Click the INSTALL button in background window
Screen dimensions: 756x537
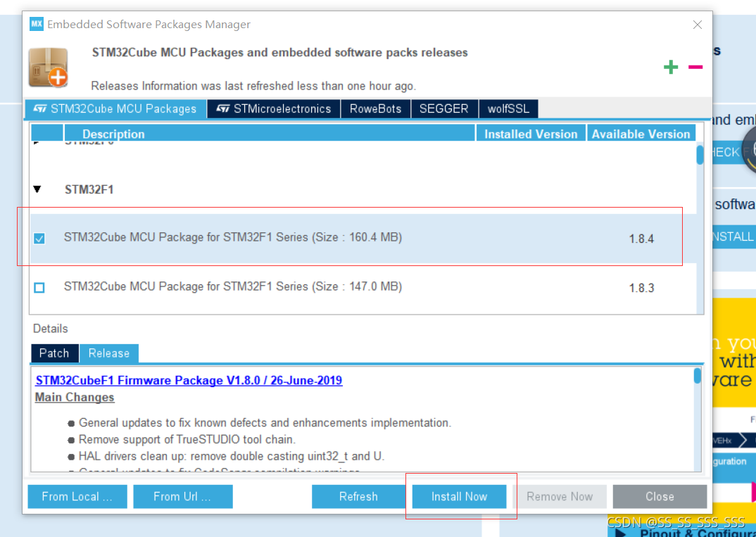(733, 236)
